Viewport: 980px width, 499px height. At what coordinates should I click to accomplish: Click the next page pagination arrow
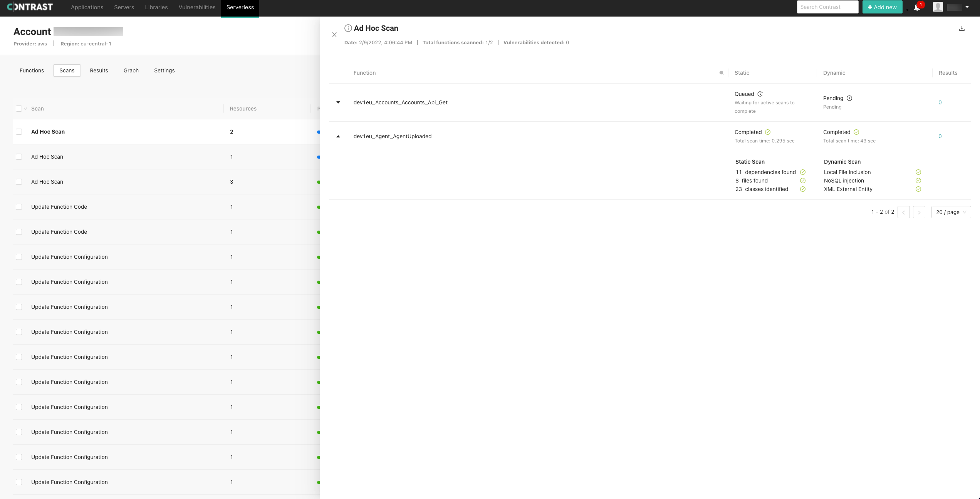coord(919,212)
